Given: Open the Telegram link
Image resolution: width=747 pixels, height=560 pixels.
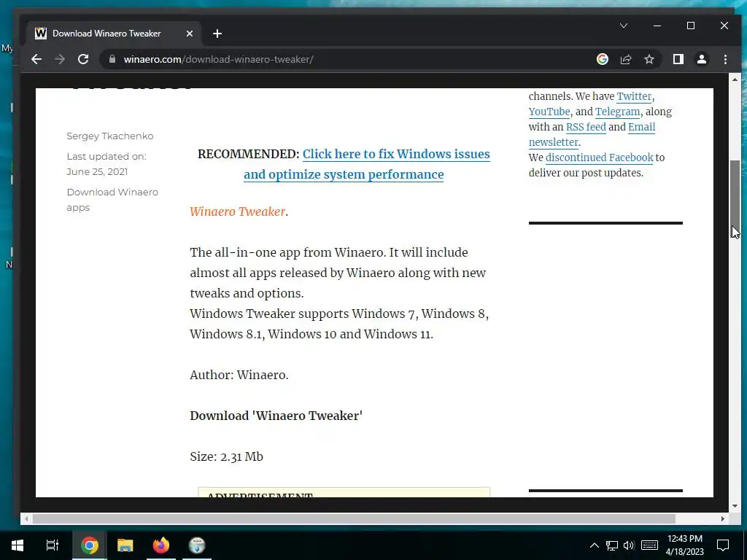Looking at the screenshot, I should (617, 112).
